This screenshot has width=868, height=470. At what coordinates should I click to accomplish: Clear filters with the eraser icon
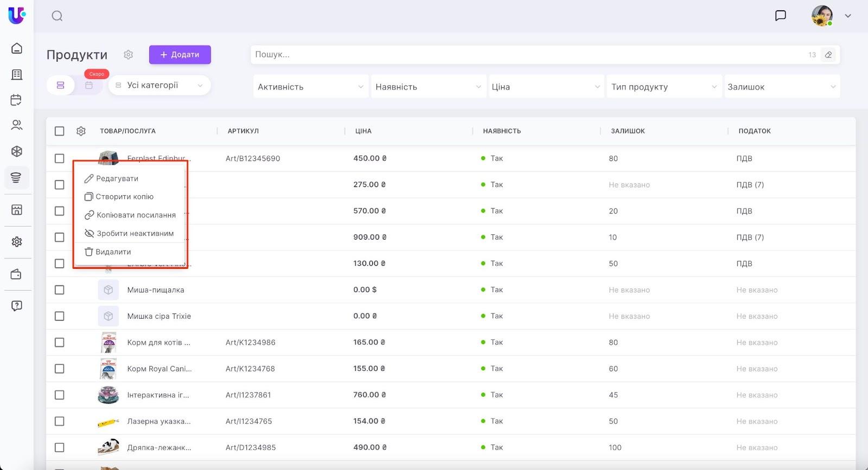(x=828, y=55)
